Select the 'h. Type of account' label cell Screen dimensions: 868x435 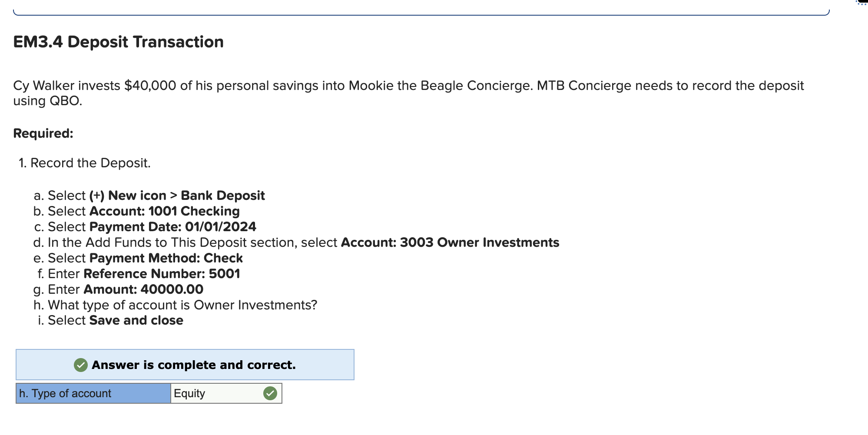point(93,393)
